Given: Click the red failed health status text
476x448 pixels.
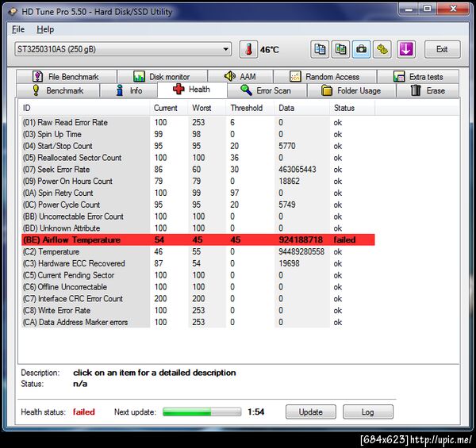Looking at the screenshot, I should coord(84,412).
